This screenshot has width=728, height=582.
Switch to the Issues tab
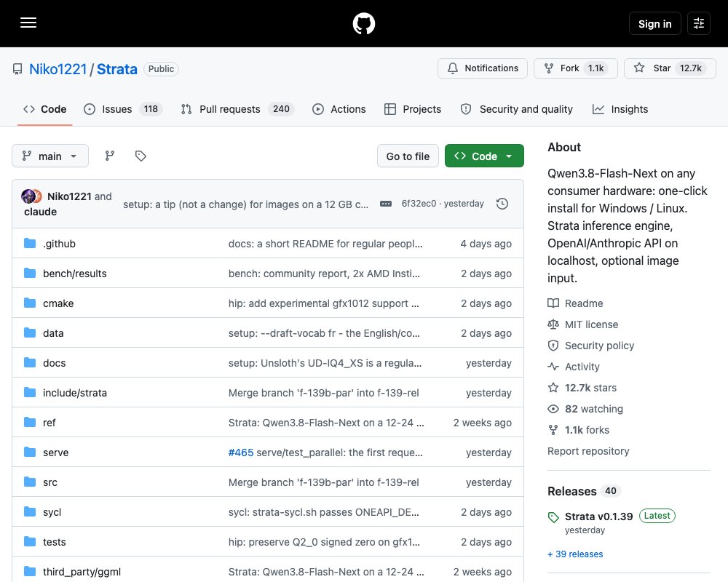(x=122, y=109)
